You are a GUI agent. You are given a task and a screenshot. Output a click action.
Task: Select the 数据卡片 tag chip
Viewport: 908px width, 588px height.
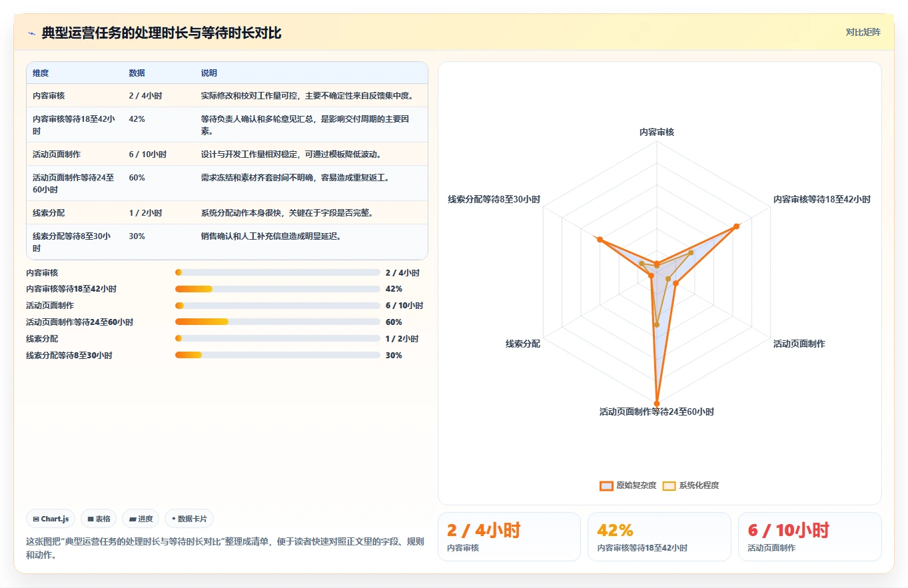(x=189, y=519)
